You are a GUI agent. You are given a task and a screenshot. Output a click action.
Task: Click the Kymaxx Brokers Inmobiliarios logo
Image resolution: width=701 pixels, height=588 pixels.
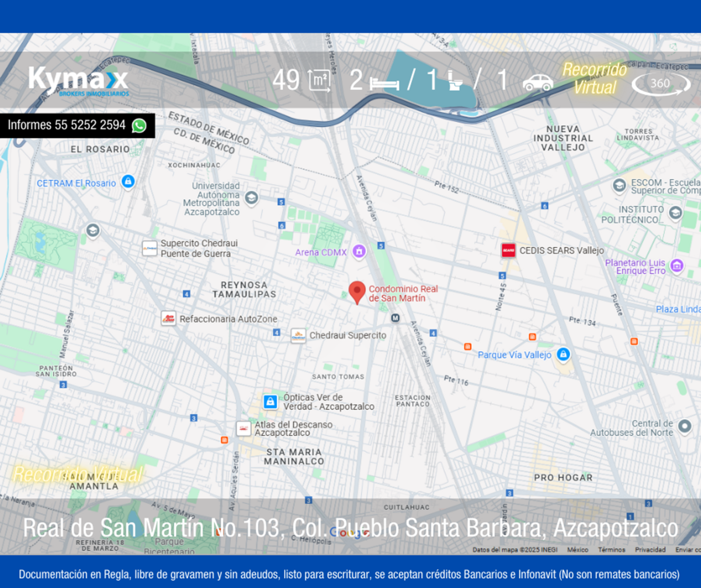click(x=78, y=81)
